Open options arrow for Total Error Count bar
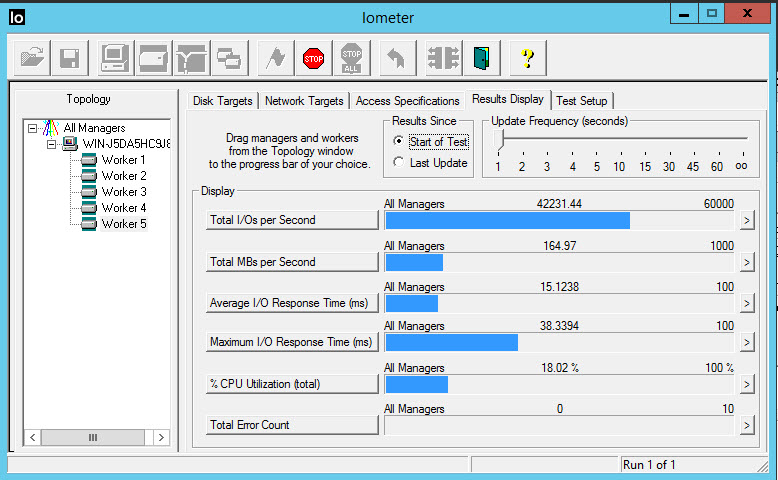The width and height of the screenshot is (778, 480). point(747,425)
